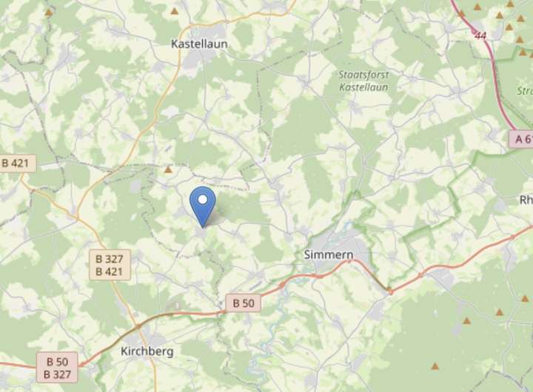Click the Simmern town label
Screen dimensions: 533x392
(x=329, y=254)
